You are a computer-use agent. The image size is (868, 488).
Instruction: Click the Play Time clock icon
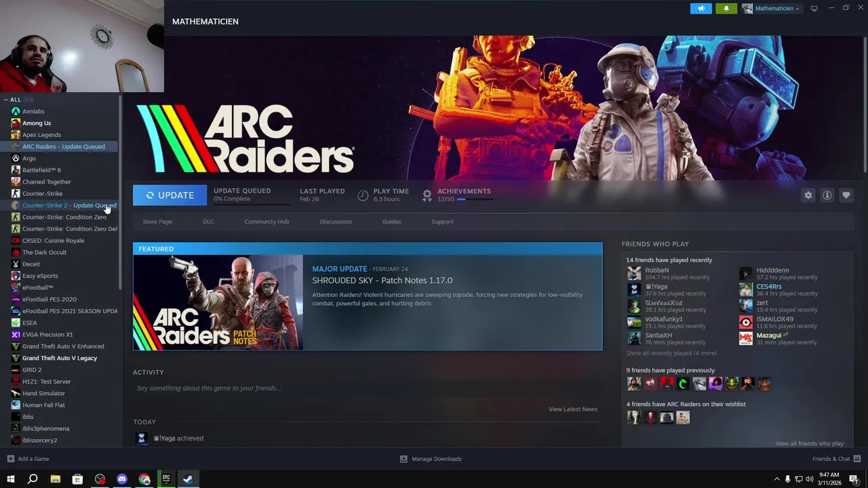coord(363,195)
